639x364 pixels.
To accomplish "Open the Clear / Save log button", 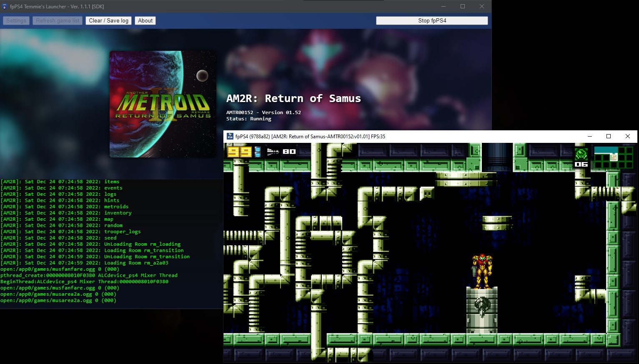I will click(x=108, y=20).
